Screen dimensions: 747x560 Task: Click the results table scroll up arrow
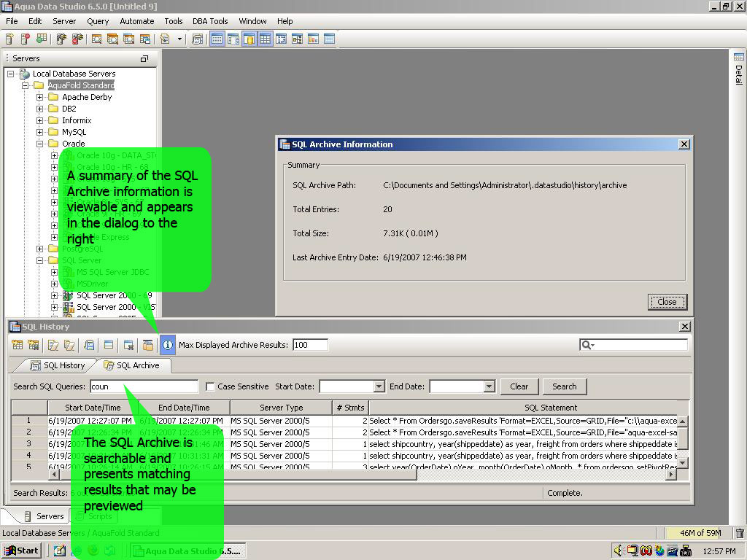[x=683, y=422]
